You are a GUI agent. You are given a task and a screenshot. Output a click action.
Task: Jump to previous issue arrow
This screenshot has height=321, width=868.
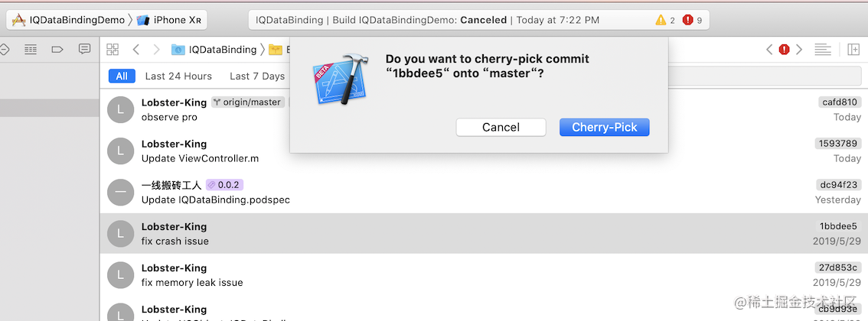[769, 50]
